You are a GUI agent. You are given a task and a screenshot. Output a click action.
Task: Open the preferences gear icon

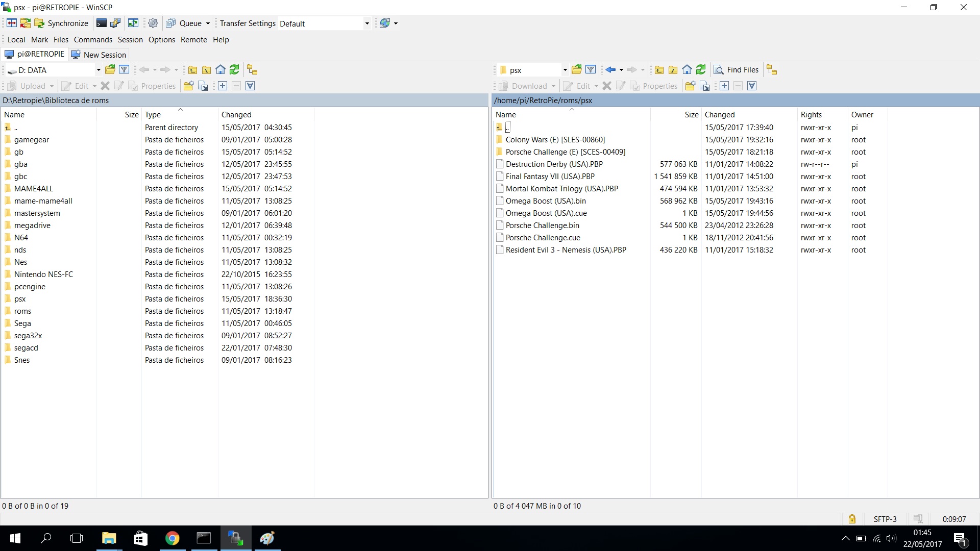(153, 23)
